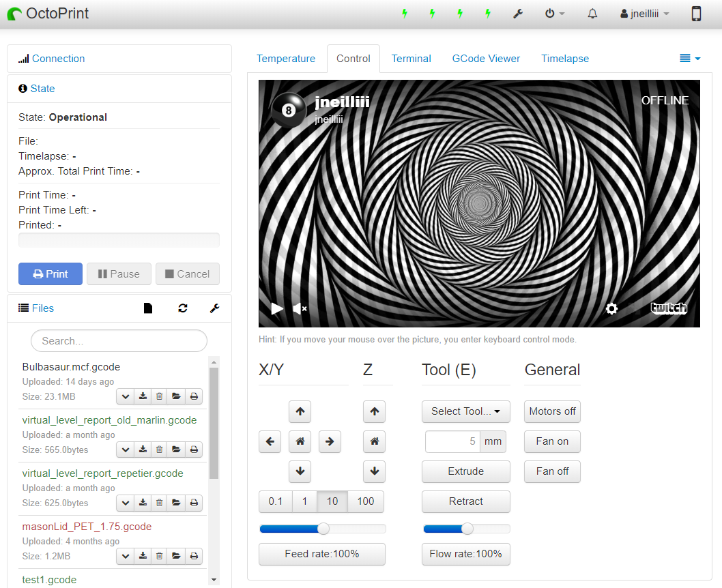722x588 pixels.
Task: Select the Control tab
Action: (353, 59)
